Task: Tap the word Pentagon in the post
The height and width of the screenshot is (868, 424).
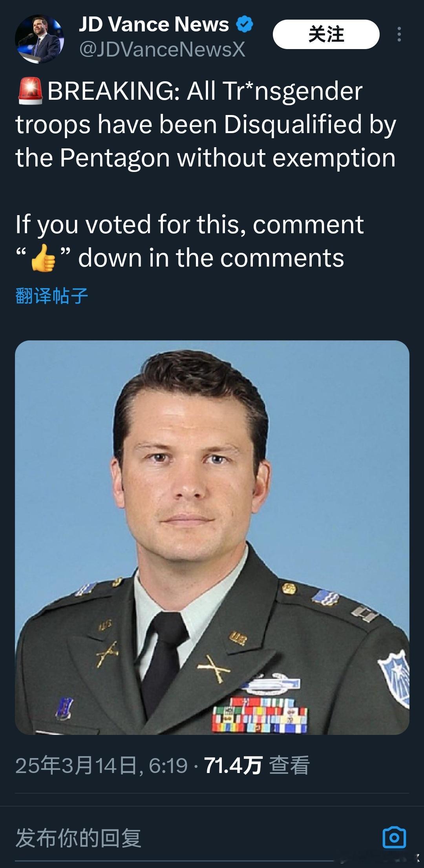Action: coord(115,158)
